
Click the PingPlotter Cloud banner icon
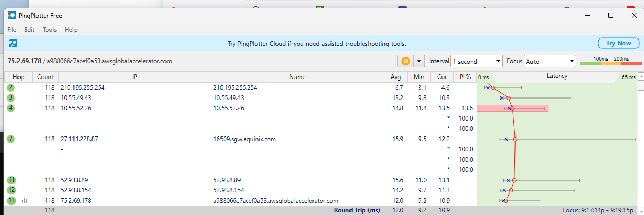[13, 43]
